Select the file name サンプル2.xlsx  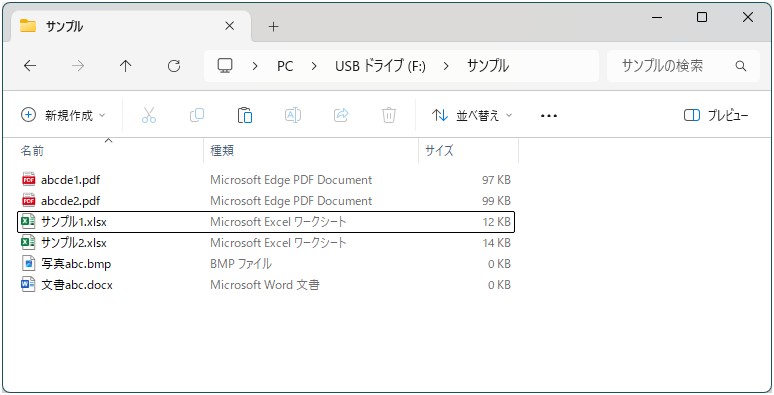coord(74,243)
